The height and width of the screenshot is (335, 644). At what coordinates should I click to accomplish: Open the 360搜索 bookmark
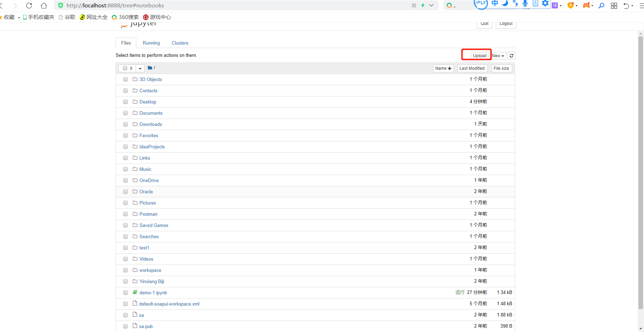click(125, 17)
